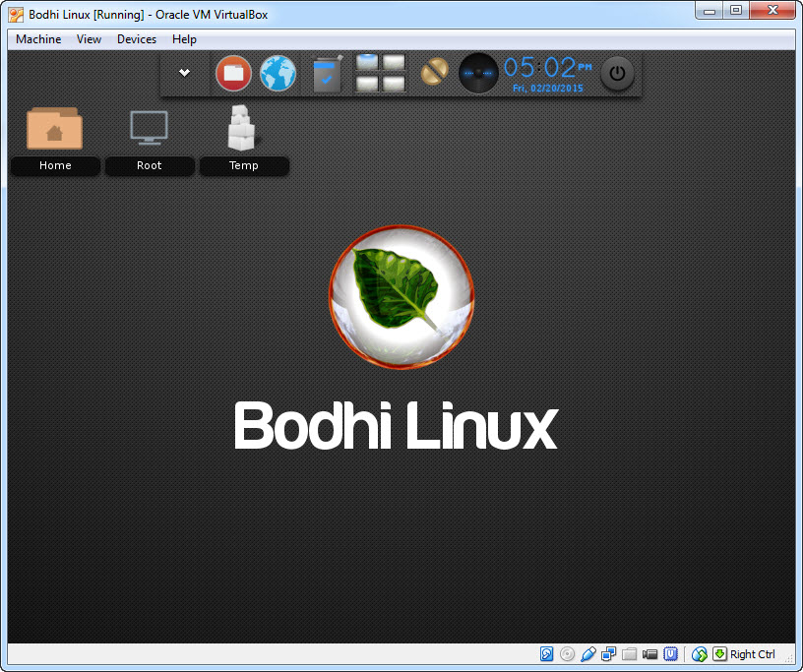Screen dimensions: 803x672
Task: Switch to the third virtual desktop
Action: (367, 84)
